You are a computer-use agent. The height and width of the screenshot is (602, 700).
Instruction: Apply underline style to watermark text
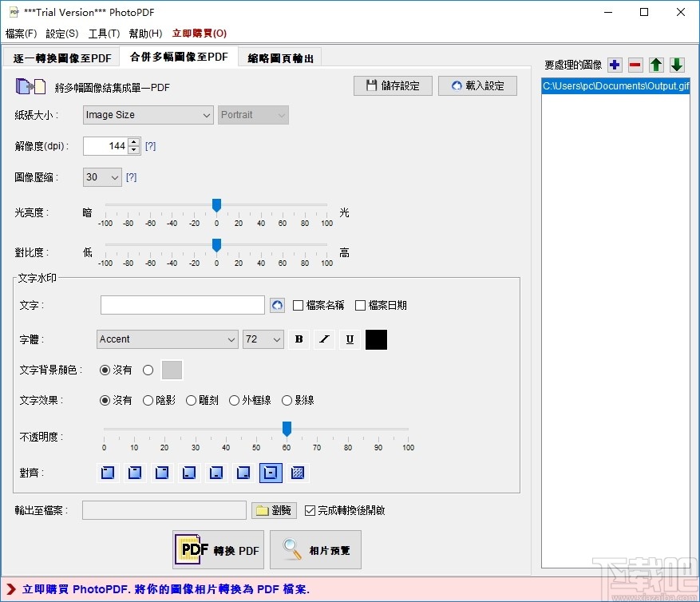tap(350, 339)
